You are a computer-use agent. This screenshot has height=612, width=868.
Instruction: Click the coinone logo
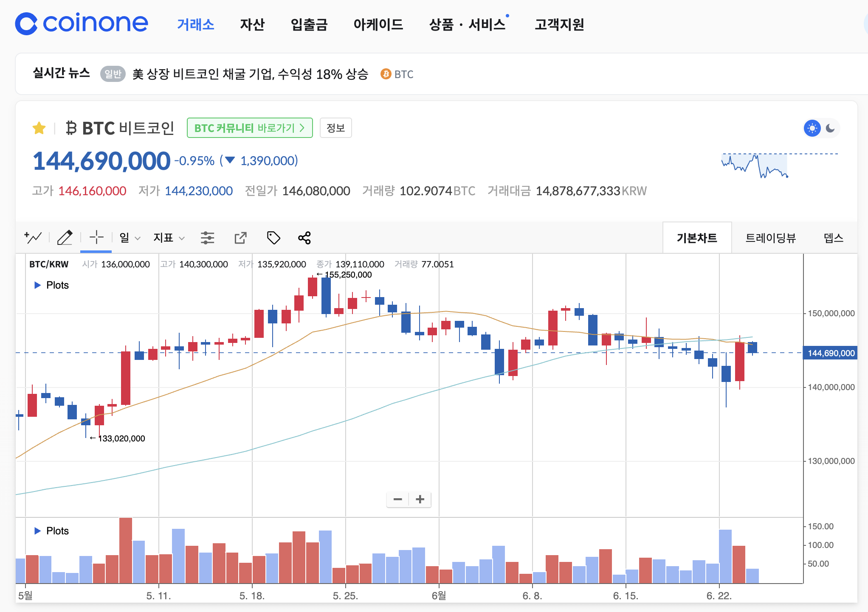[82, 23]
